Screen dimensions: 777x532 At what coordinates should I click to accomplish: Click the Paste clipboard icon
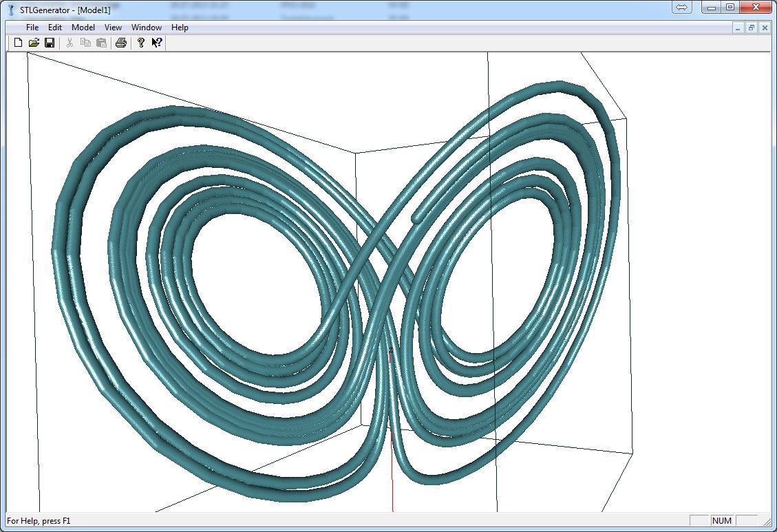[x=101, y=43]
